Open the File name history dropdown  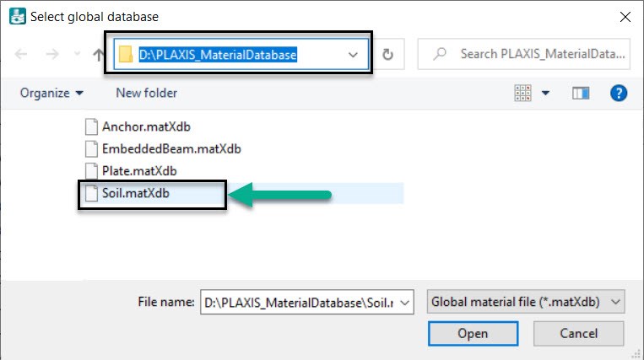coord(406,301)
